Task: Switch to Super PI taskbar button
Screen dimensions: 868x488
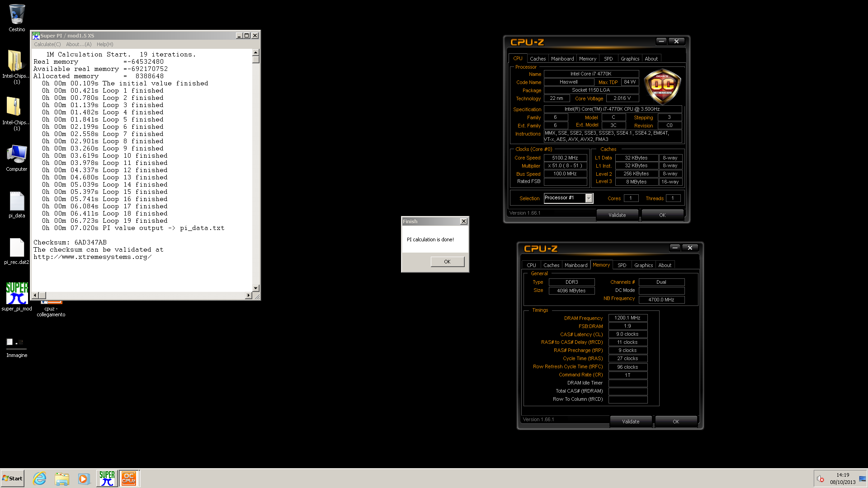Action: 107,479
